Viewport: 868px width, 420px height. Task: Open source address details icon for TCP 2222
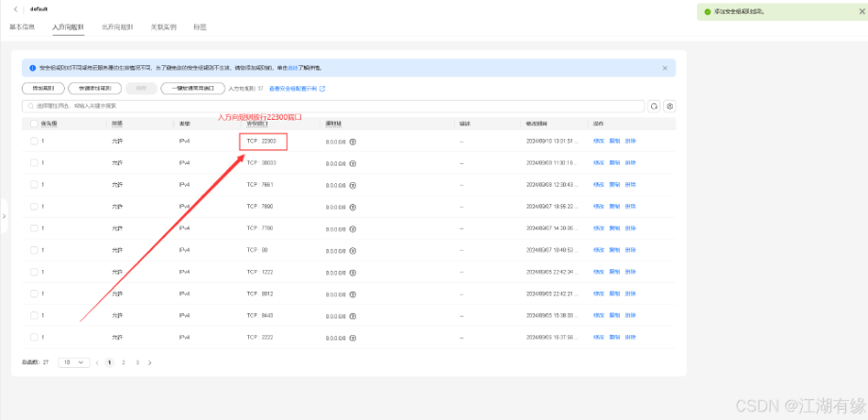point(353,338)
